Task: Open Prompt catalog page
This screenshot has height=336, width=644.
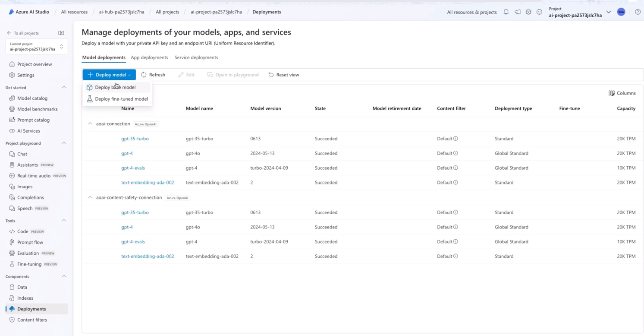Action: coord(33,120)
